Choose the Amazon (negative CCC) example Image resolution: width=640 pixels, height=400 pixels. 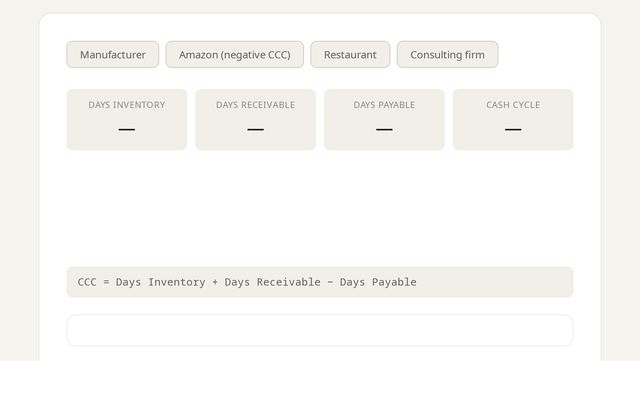pyautogui.click(x=235, y=55)
